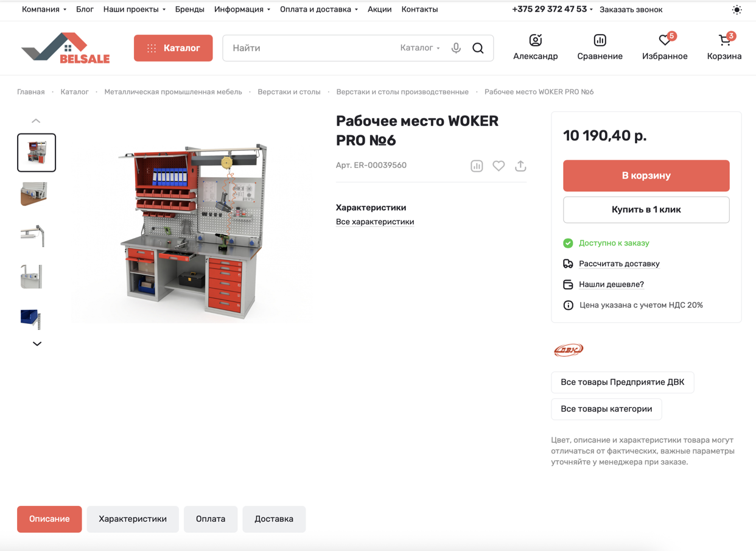
Task: Click green checkmark availability icon
Action: click(568, 243)
